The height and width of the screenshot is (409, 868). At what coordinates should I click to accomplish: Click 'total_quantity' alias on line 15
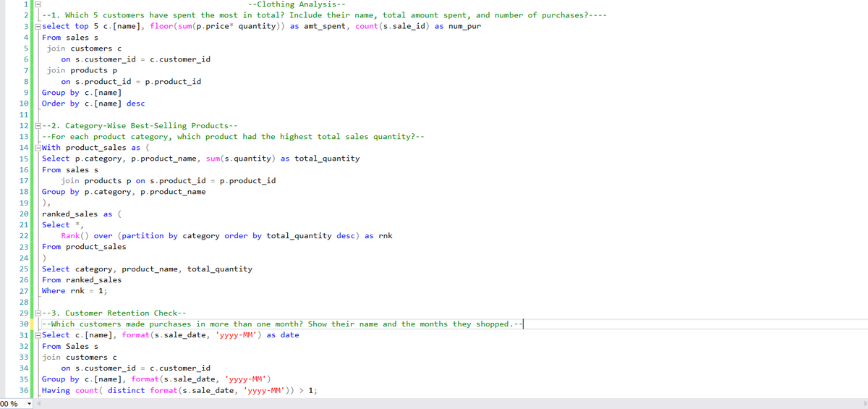(327, 159)
